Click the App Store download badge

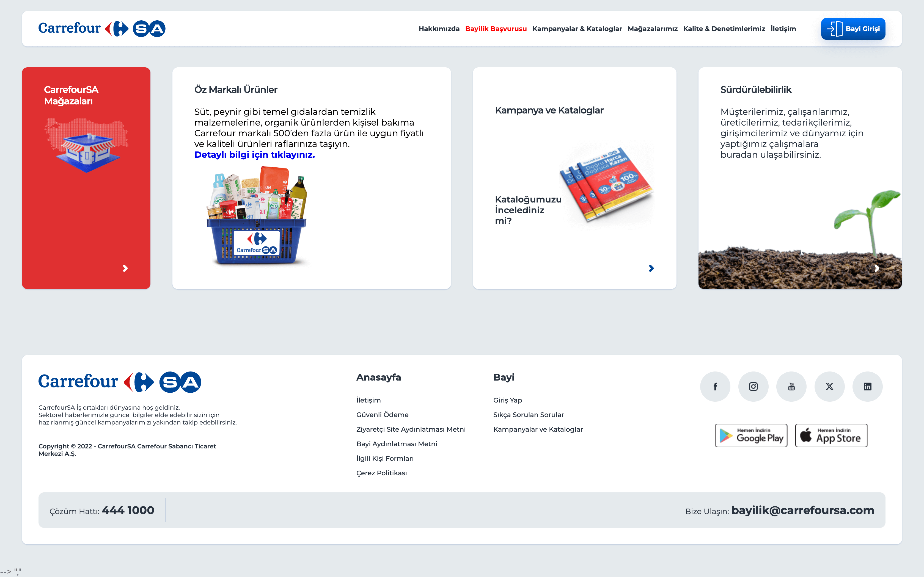(x=831, y=435)
